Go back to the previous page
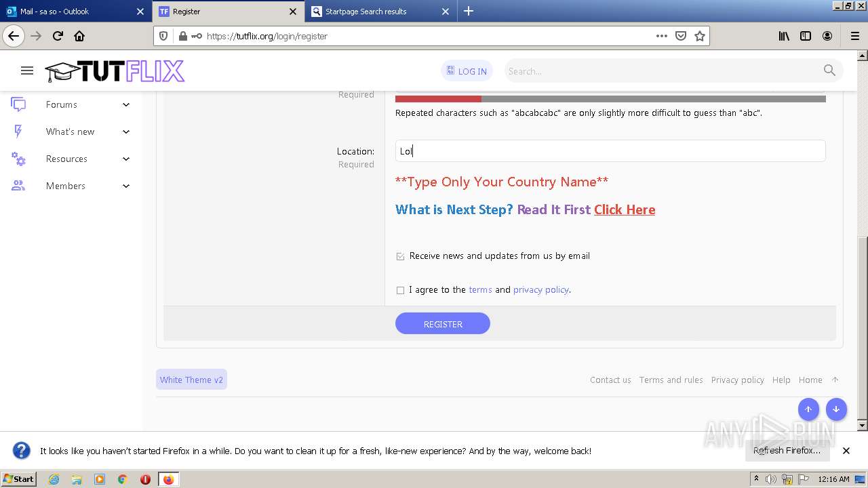This screenshot has width=868, height=488. 14,36
